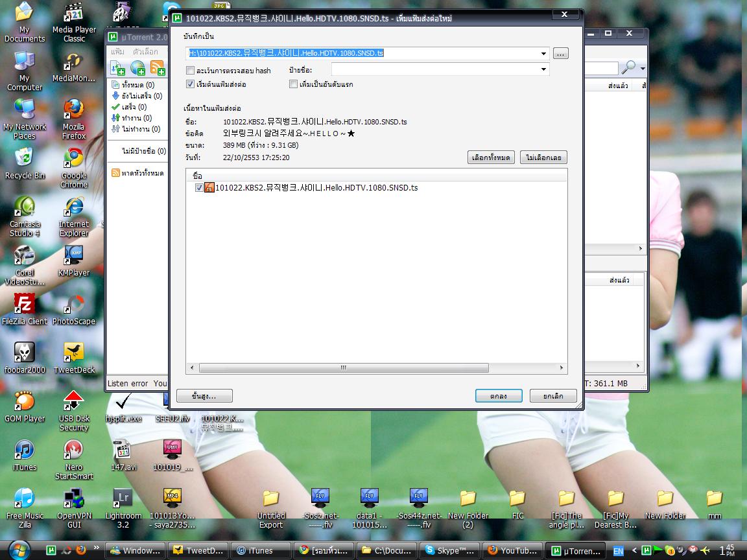Open Options menu in µTorrent window

pyautogui.click(x=146, y=51)
